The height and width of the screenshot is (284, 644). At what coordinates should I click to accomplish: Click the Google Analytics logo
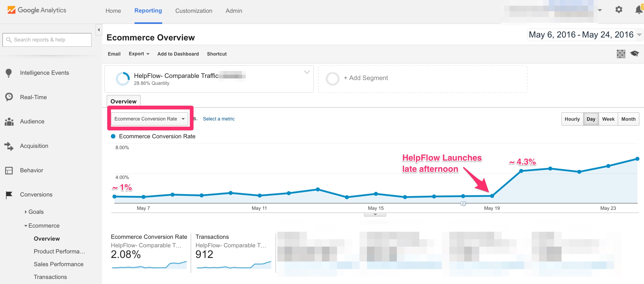37,10
